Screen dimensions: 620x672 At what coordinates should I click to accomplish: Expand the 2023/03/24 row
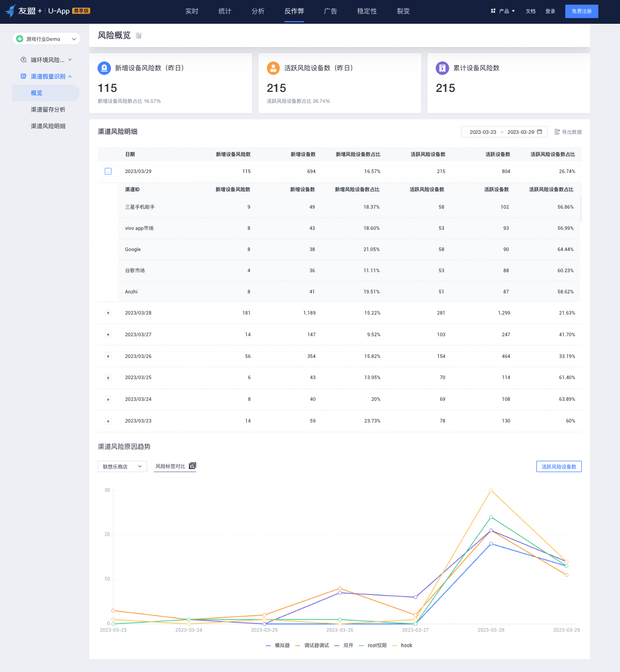coord(108,399)
